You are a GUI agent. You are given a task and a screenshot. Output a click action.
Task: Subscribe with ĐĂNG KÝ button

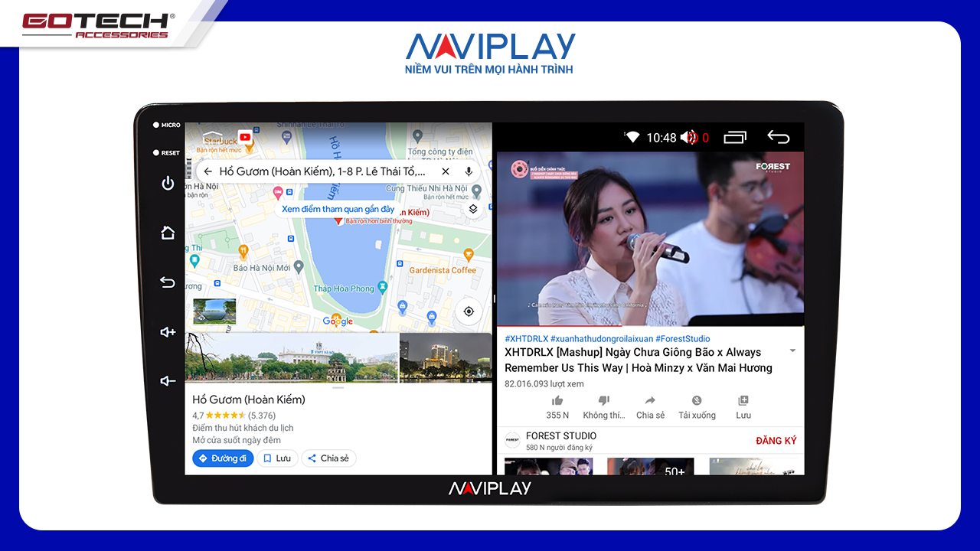[x=776, y=441]
